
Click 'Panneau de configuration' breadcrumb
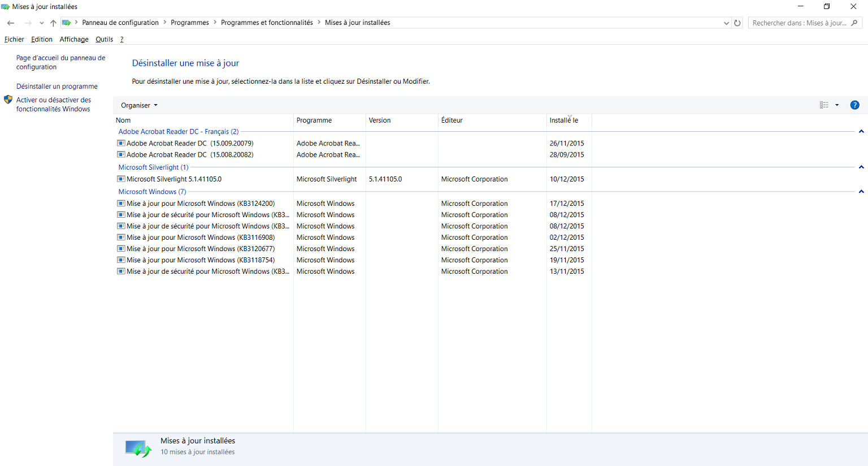pyautogui.click(x=120, y=23)
